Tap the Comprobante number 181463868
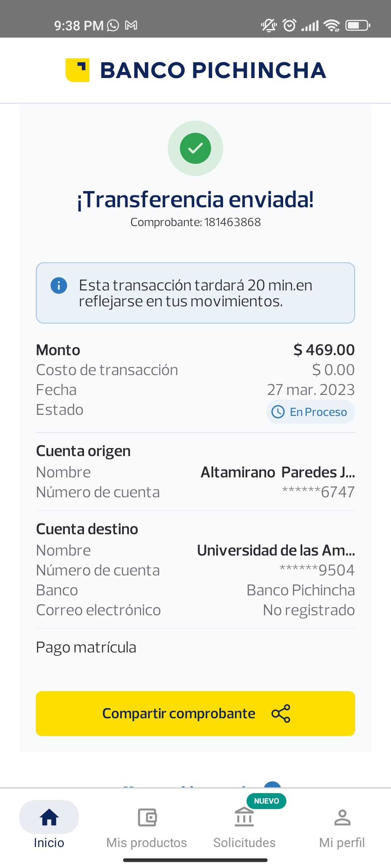This screenshot has height=868, width=391. pyautogui.click(x=232, y=222)
